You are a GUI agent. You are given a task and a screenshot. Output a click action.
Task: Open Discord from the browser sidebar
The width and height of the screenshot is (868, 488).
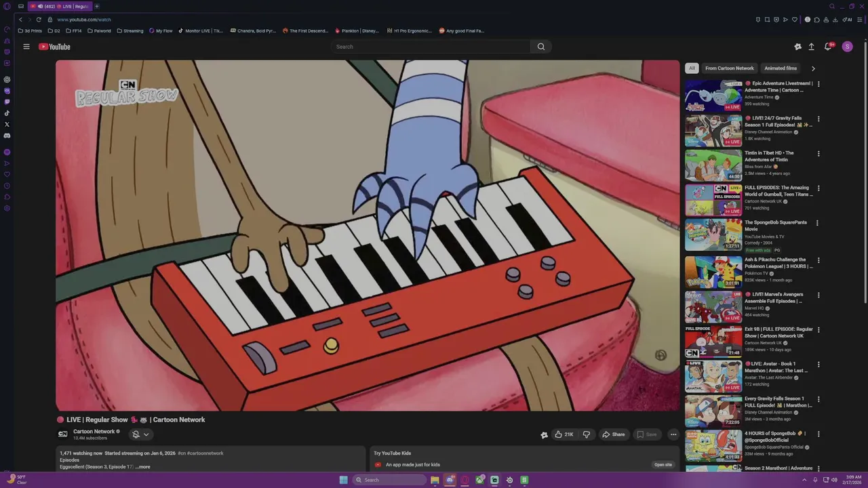pos(7,136)
